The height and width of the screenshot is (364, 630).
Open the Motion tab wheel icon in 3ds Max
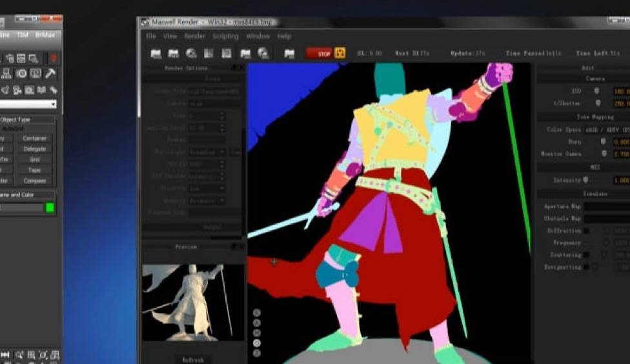coord(21,74)
